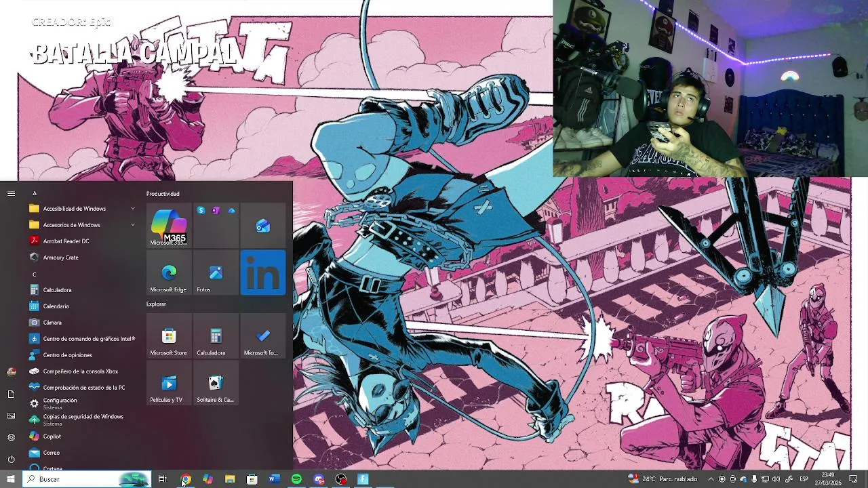868x488 pixels.
Task: Open Copilot from the taskbar
Action: (208, 479)
